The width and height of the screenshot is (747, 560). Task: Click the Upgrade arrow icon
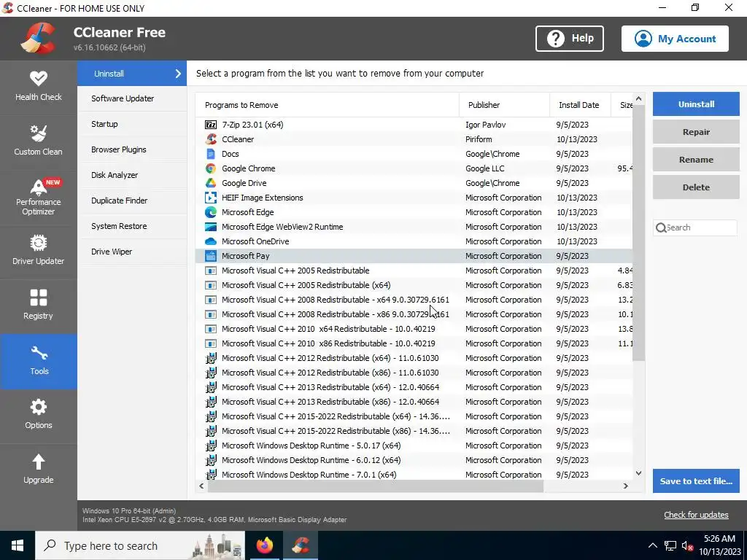tap(39, 462)
